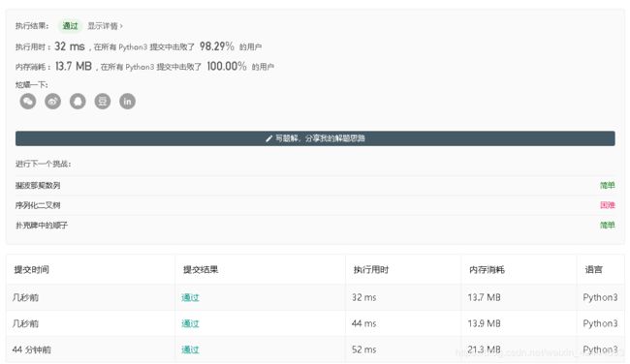Open next challenge 斐波那契数列

[x=38, y=186]
